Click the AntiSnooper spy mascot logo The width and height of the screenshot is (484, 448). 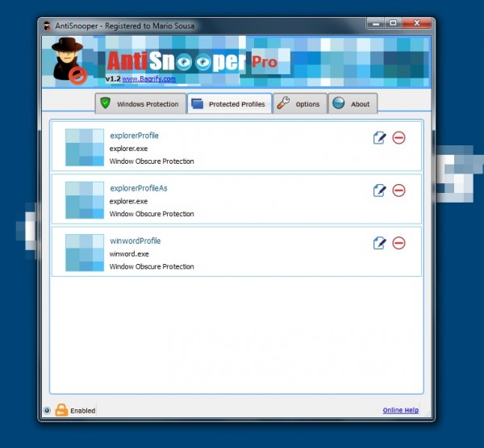tap(69, 61)
